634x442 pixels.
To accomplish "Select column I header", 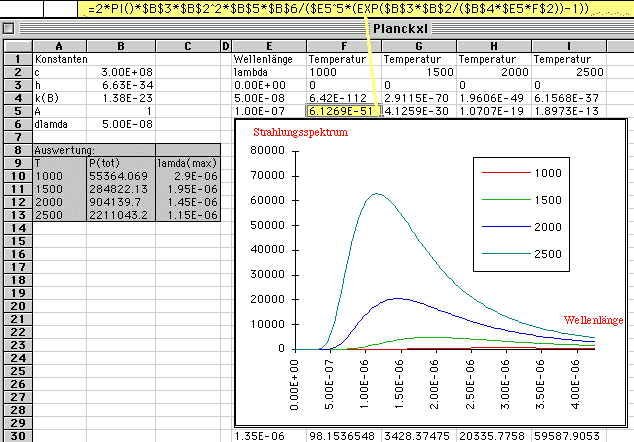I will tap(568, 46).
